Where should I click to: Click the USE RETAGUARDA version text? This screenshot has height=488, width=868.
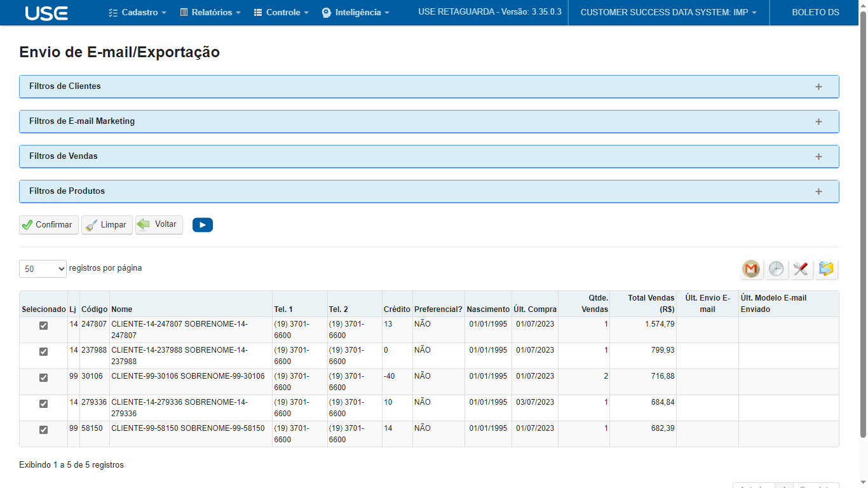[490, 12]
